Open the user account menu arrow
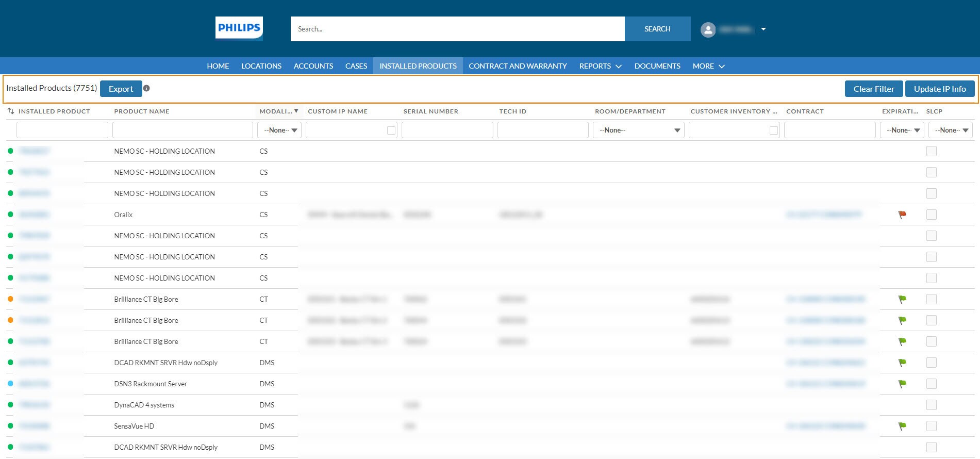Viewport: 980px width, 459px height. [763, 29]
